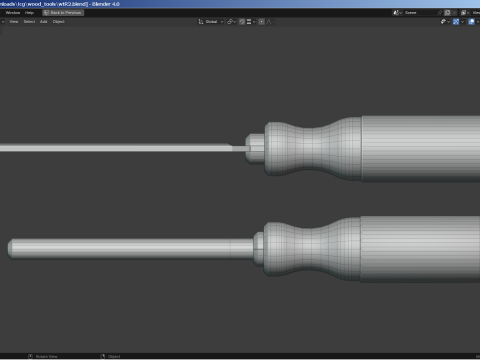Open the Window menu
This screenshot has height=360, width=480.
[13, 13]
